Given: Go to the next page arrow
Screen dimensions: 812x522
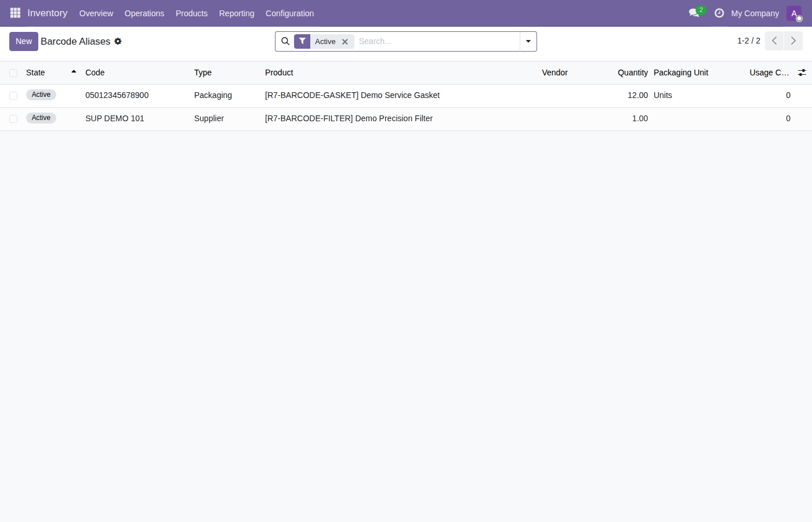Looking at the screenshot, I should click(793, 41).
